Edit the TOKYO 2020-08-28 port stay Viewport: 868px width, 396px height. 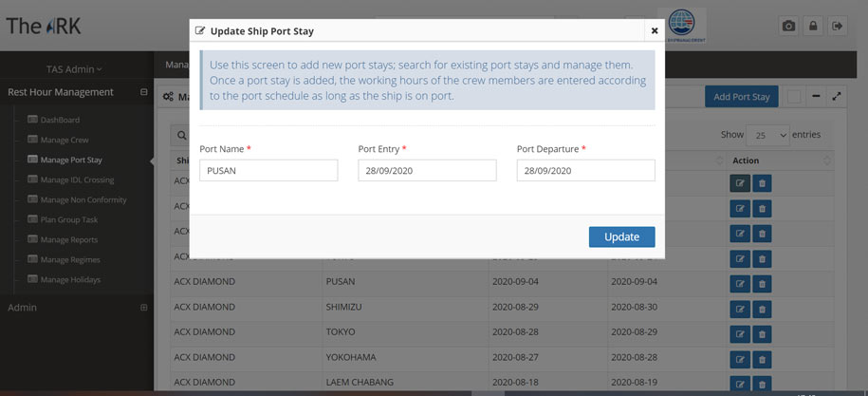[740, 334]
